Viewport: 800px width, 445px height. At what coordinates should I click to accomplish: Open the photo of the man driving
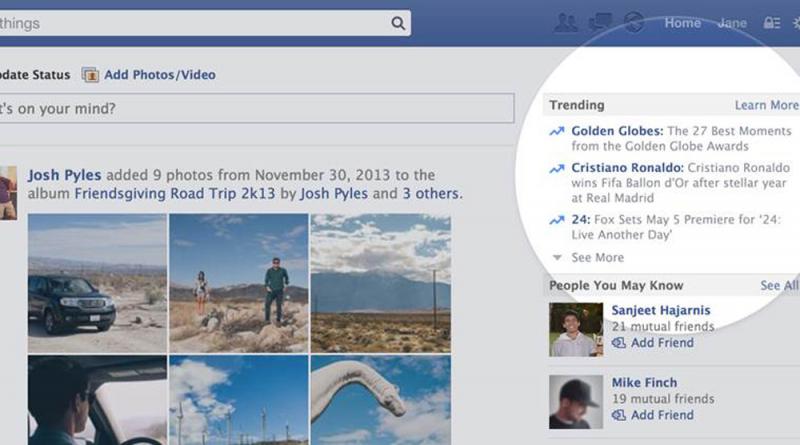(97, 401)
